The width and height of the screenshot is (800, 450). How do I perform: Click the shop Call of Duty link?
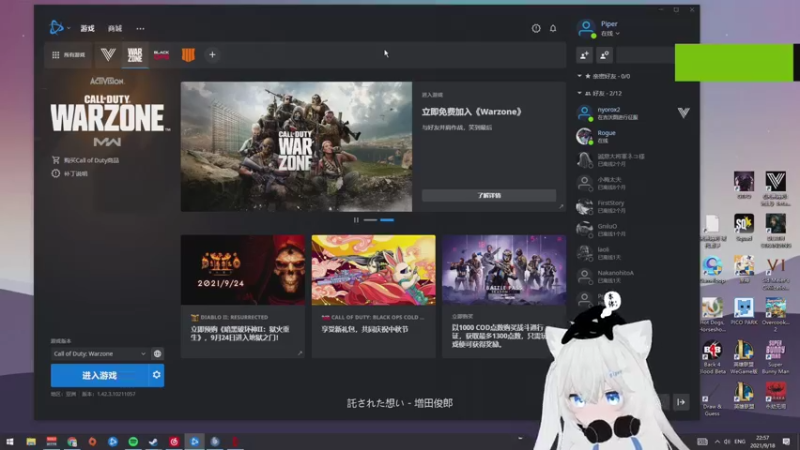click(x=85, y=160)
